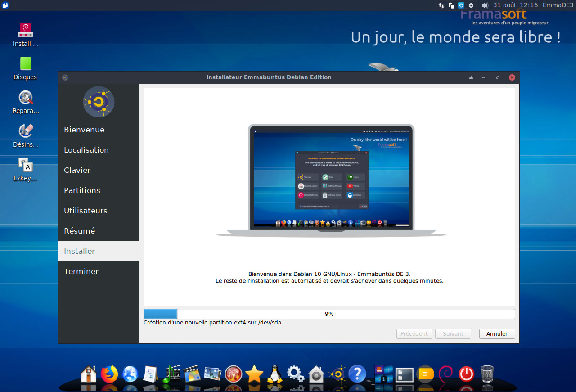The height and width of the screenshot is (392, 576).
Task: Click the laptop slideshow image
Action: [331, 181]
